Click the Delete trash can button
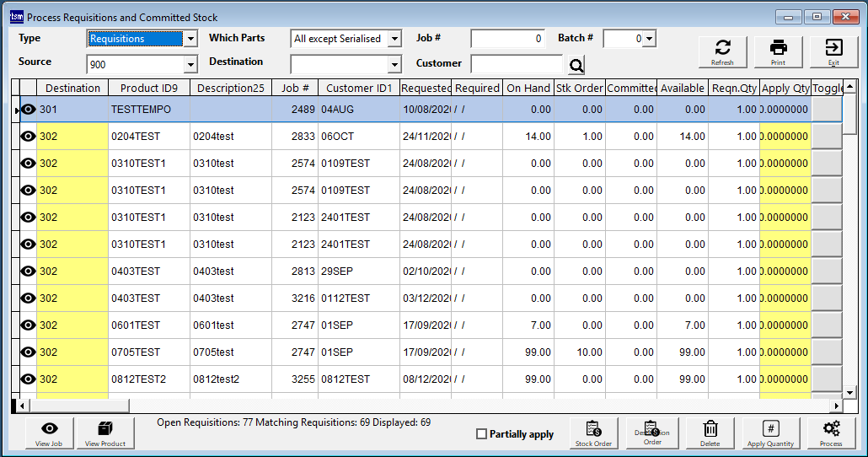Screen dimensions: 868x457 click(x=710, y=433)
